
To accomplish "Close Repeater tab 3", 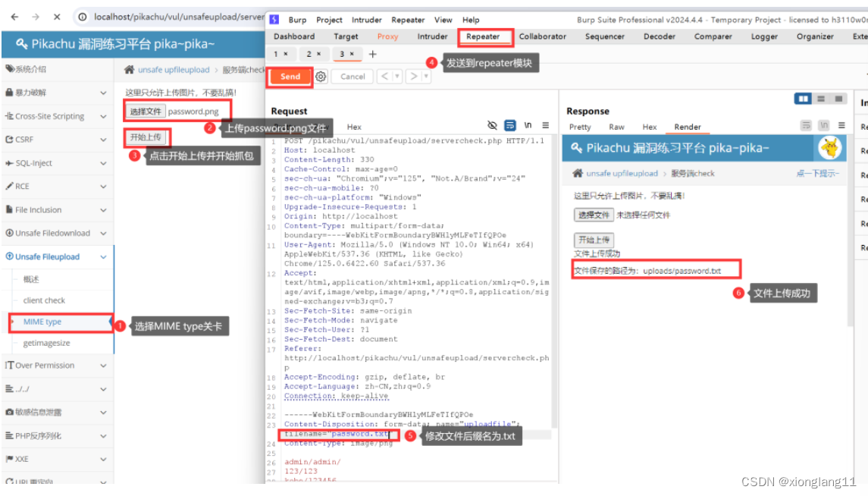I will [x=352, y=54].
